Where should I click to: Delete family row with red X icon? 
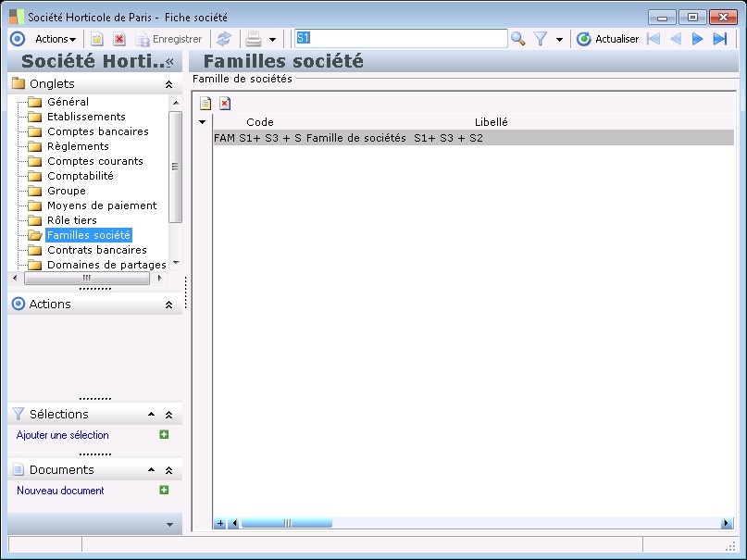tap(225, 104)
